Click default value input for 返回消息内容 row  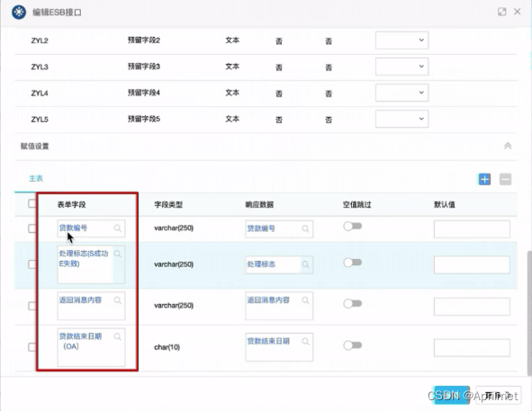click(472, 307)
